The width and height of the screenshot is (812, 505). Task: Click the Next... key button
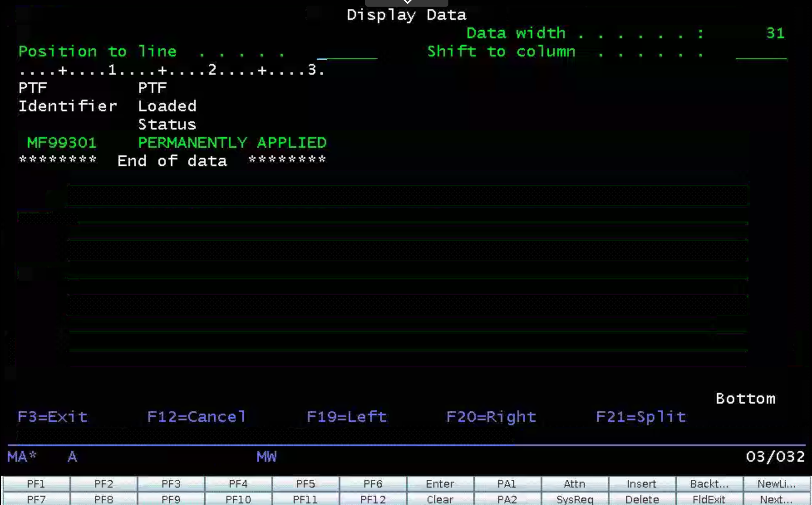tap(777, 499)
